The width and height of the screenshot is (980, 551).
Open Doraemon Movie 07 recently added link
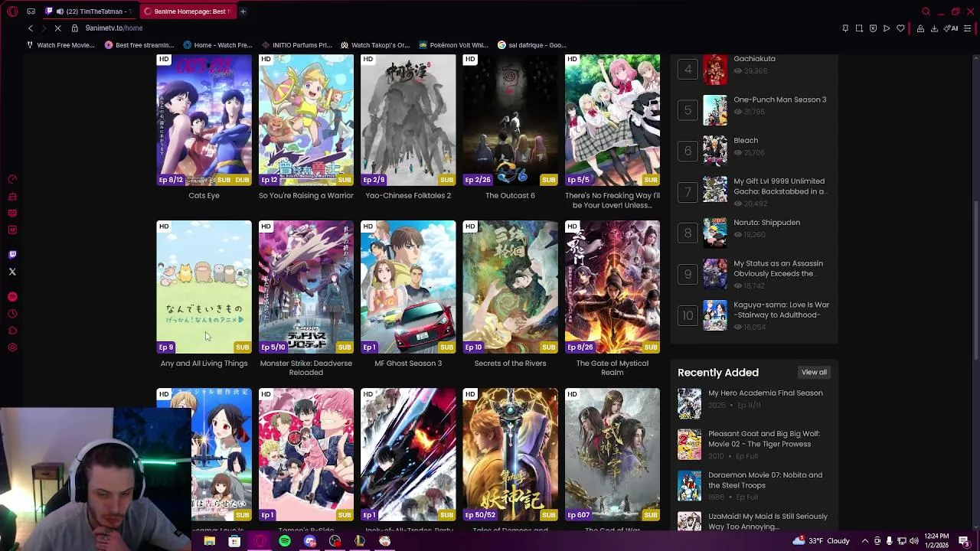pos(765,480)
